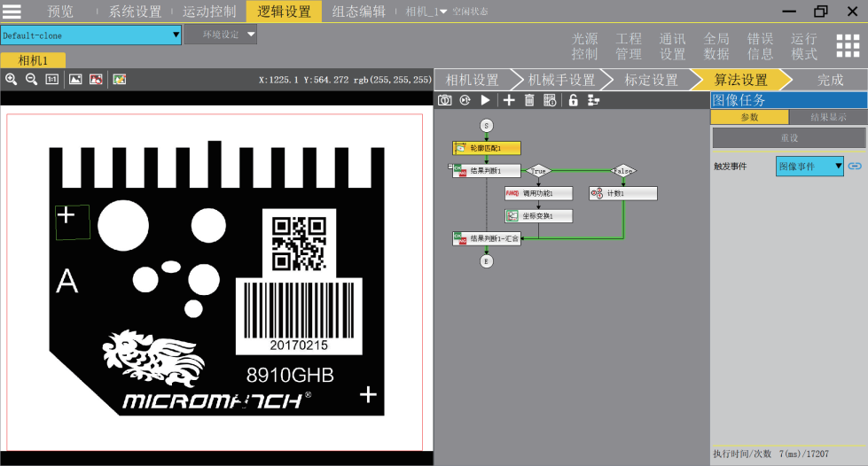Click the 重设 button
This screenshot has height=466, width=868.
789,137
